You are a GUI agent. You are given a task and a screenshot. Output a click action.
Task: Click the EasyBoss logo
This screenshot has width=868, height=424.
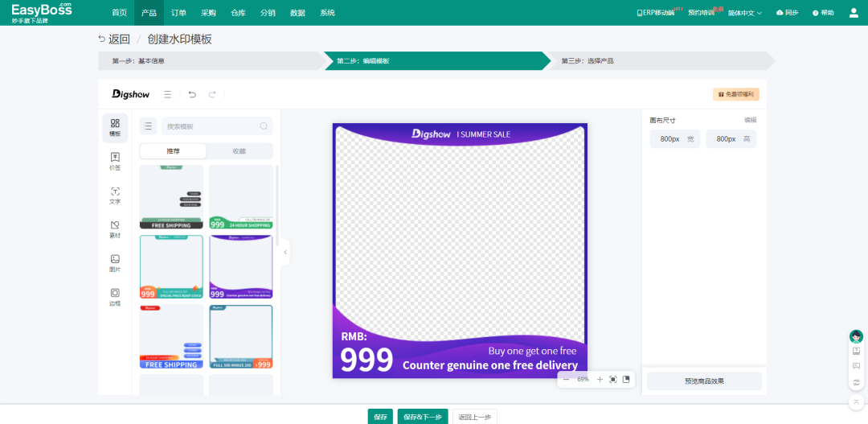click(x=42, y=12)
